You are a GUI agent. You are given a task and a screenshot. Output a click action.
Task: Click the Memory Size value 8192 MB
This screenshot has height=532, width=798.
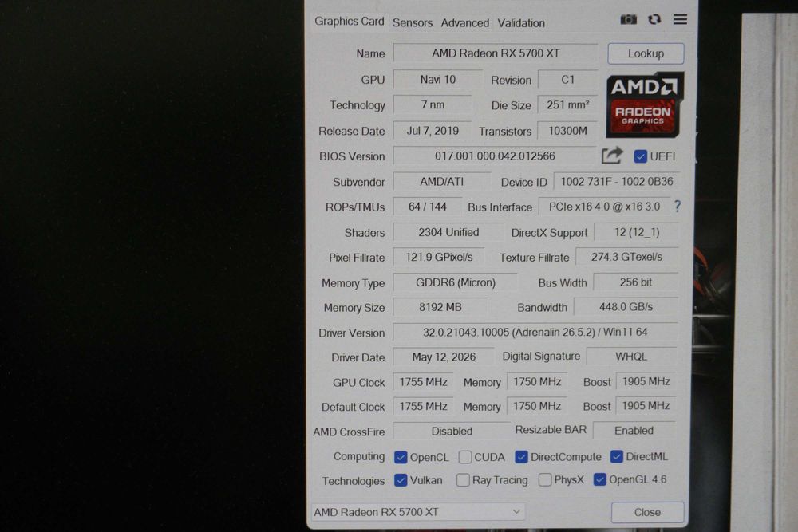coord(440,307)
